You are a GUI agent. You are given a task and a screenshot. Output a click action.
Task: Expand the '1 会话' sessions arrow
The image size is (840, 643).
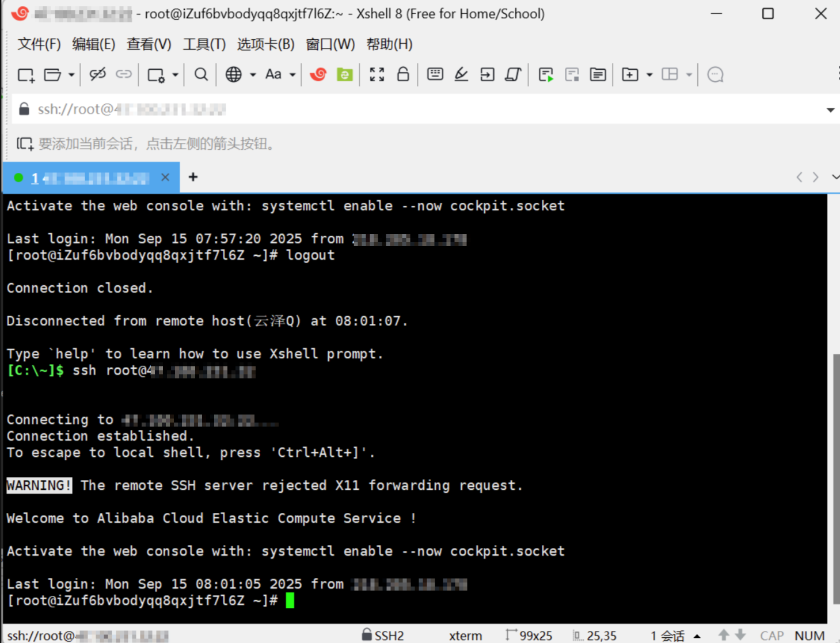click(x=697, y=637)
